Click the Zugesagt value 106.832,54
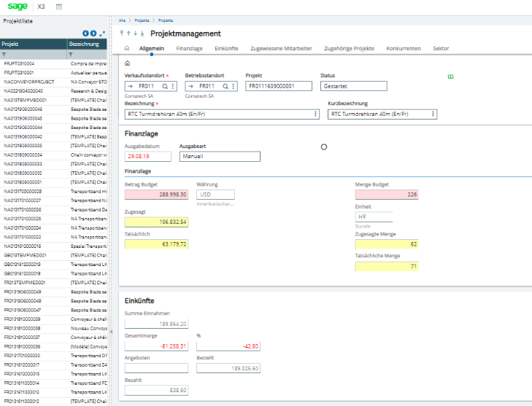The width and height of the screenshot is (532, 406). coord(156,222)
